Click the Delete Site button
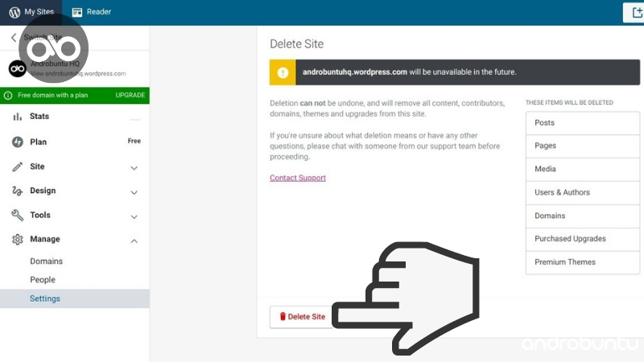The image size is (644, 362). click(302, 317)
